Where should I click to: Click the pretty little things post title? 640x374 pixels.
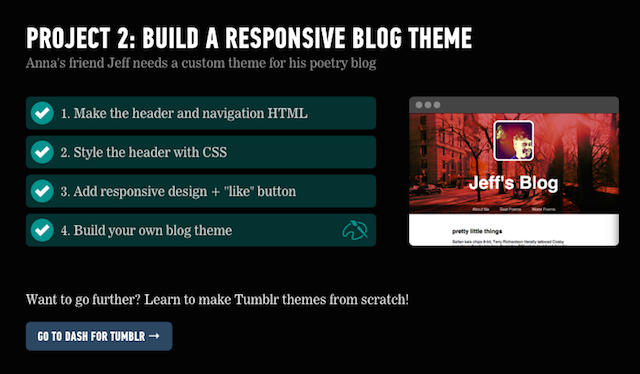coord(477,231)
